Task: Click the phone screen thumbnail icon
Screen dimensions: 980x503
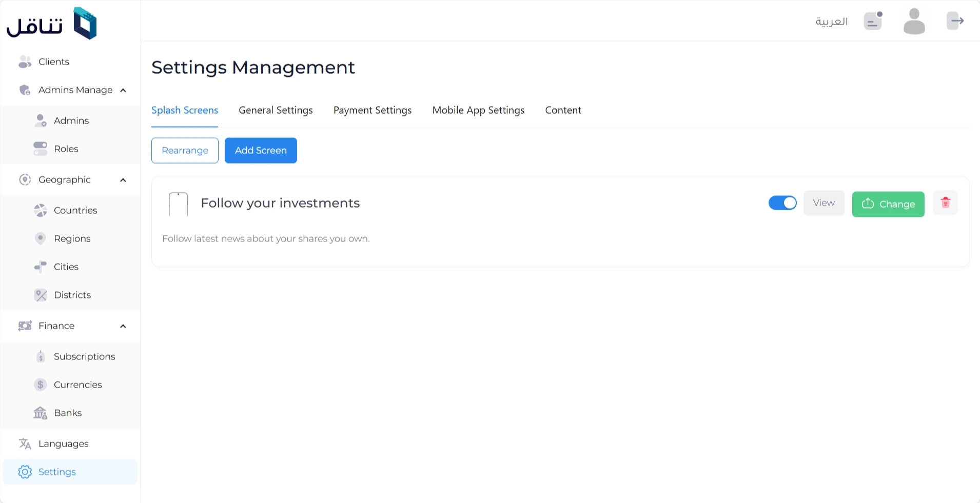Action: 178,204
